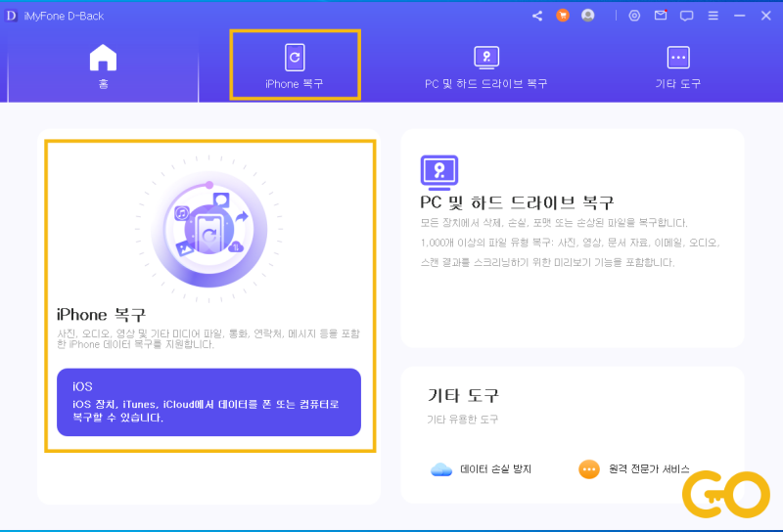
Task: Open PC 및 하드 드라이브 복구 card heading
Action: click(517, 202)
